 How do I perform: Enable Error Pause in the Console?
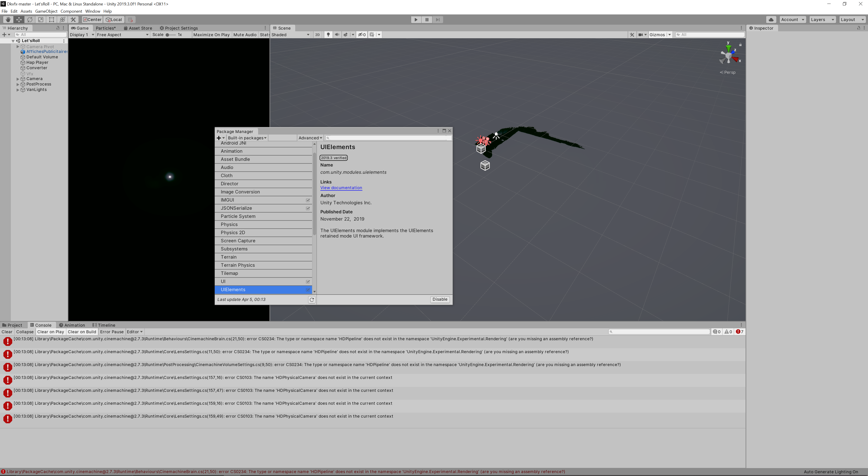point(112,331)
